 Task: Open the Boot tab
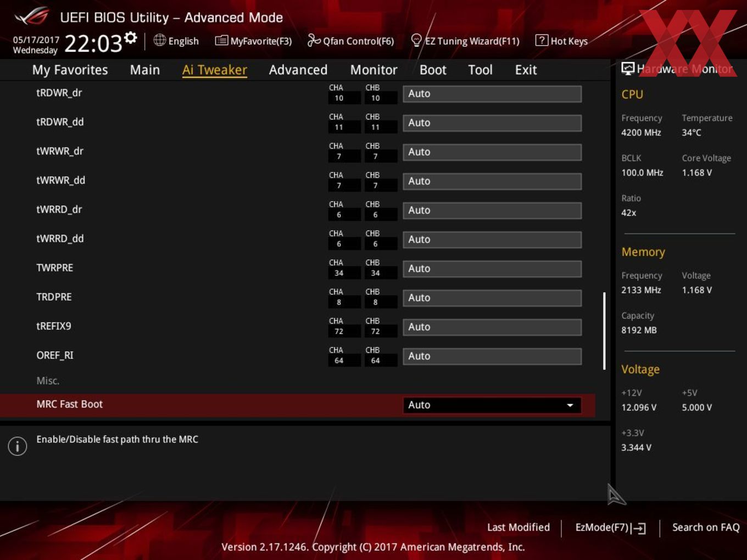(433, 70)
